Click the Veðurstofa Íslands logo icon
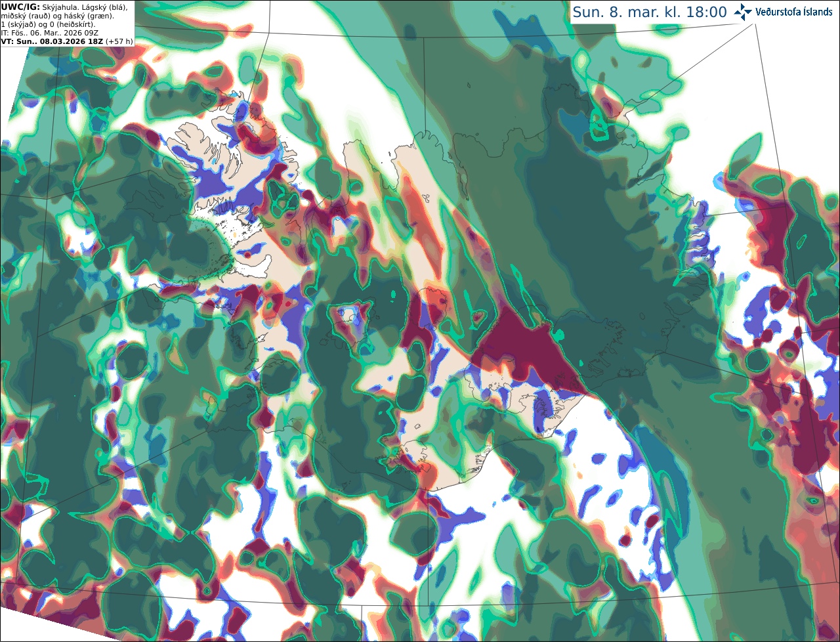The image size is (840, 642). [x=743, y=12]
